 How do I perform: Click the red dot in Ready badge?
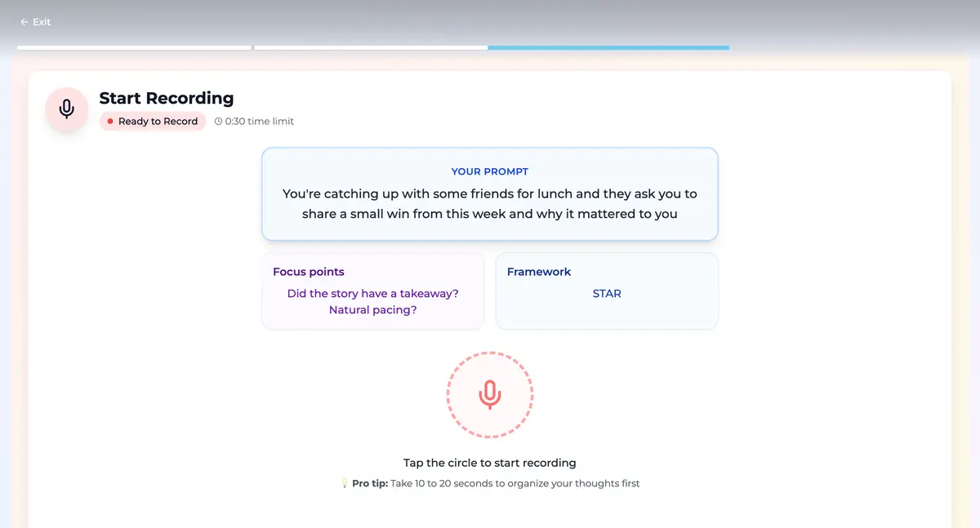coord(109,122)
